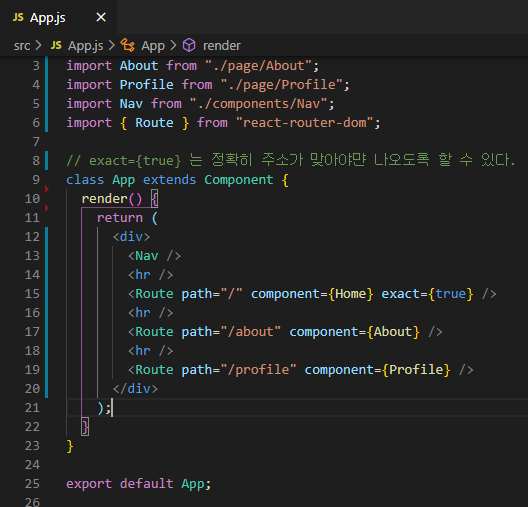Click App identifier in export default line

193,484
